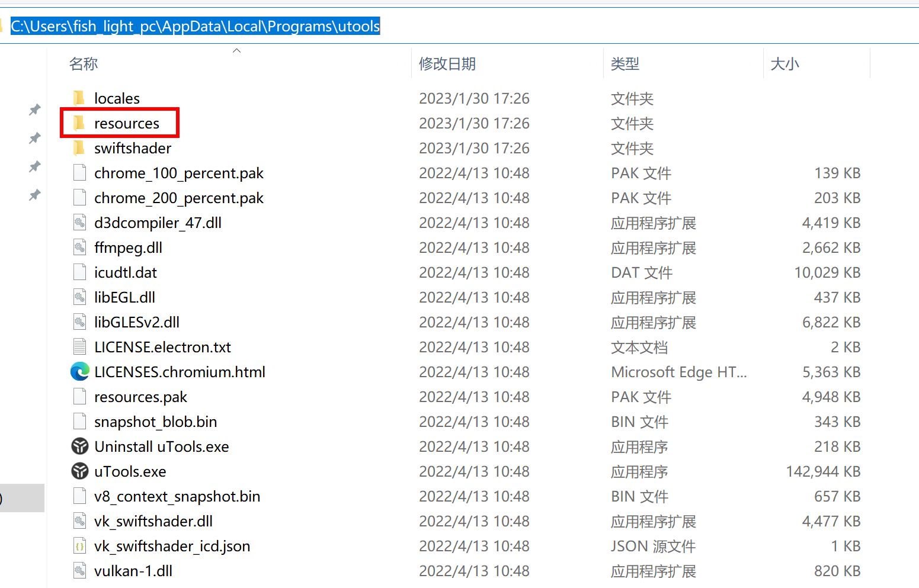Click the vk_swiftshader.dll file icon
This screenshot has height=588, width=919.
(79, 520)
